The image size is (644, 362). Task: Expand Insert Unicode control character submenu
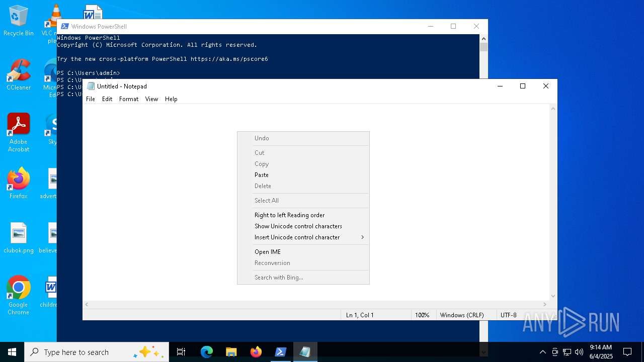(303, 237)
